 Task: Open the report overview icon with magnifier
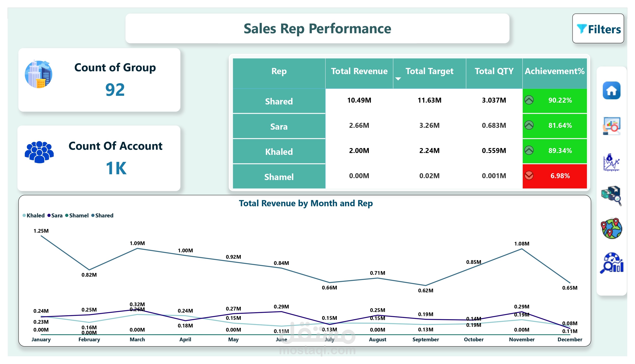[611, 126]
